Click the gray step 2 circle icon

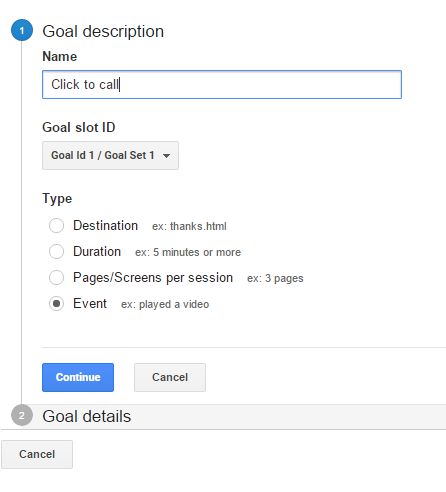point(22,415)
